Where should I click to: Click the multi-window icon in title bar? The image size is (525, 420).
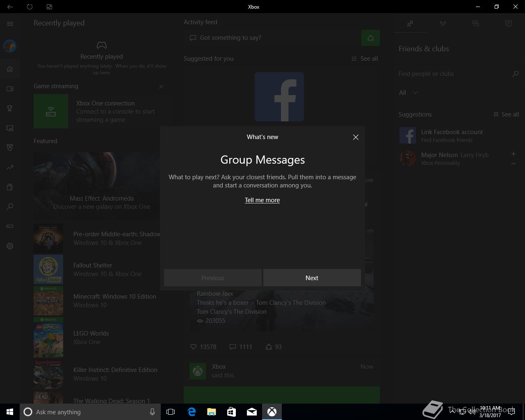[49, 7]
